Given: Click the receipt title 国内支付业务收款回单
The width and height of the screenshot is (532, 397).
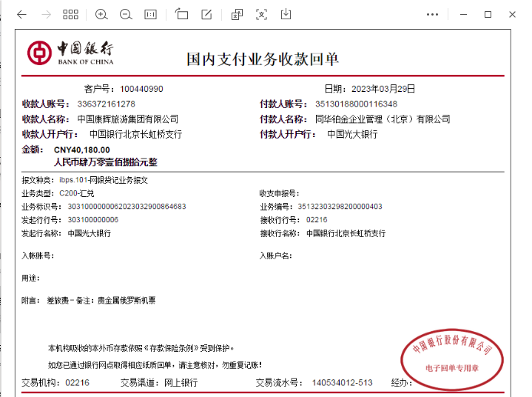Looking at the screenshot, I should [x=263, y=59].
